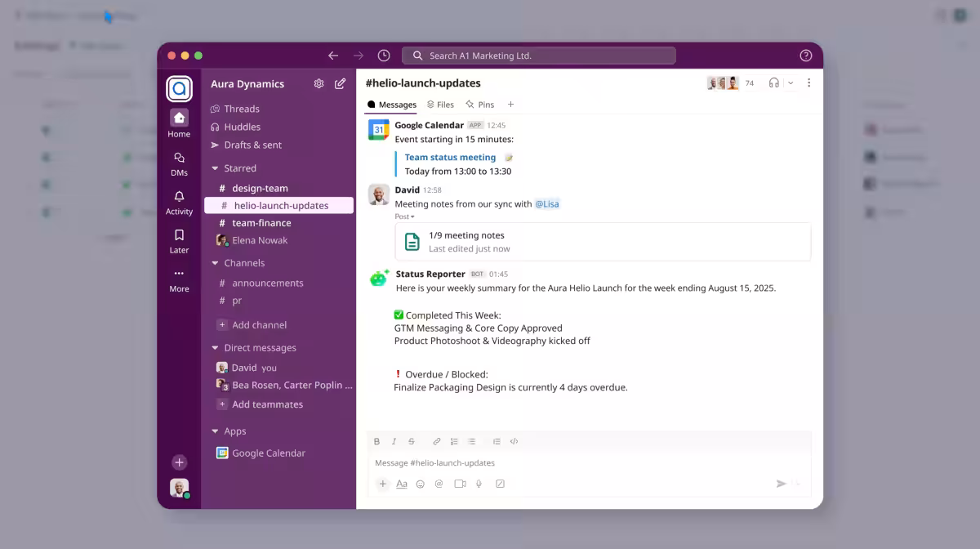Click the compose new message icon
The image size is (980, 549).
(340, 83)
